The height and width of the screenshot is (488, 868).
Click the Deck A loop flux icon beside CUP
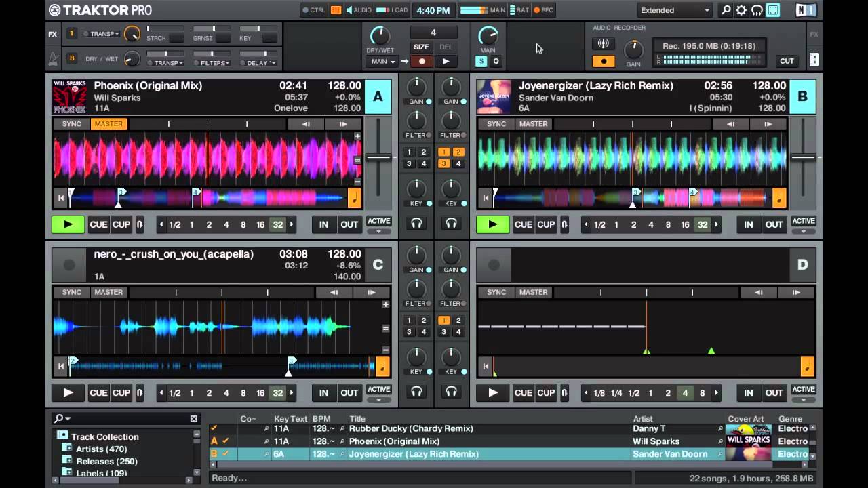pyautogui.click(x=140, y=224)
